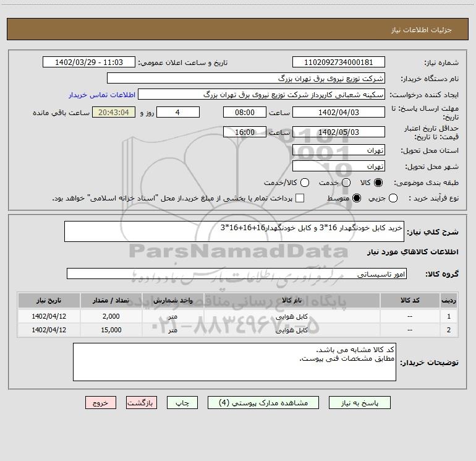Click the پاسخ به نیاز button
The image size is (476, 461).
[360, 403]
